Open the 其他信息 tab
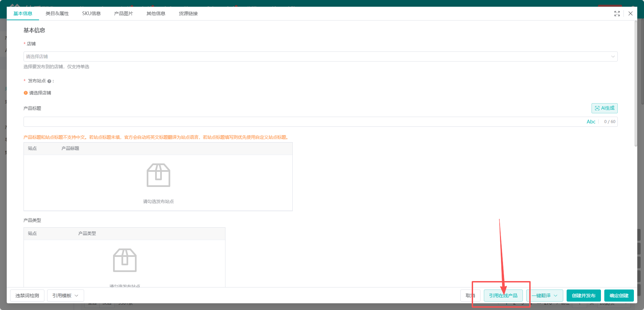Image resolution: width=644 pixels, height=310 pixels. pyautogui.click(x=156, y=13)
